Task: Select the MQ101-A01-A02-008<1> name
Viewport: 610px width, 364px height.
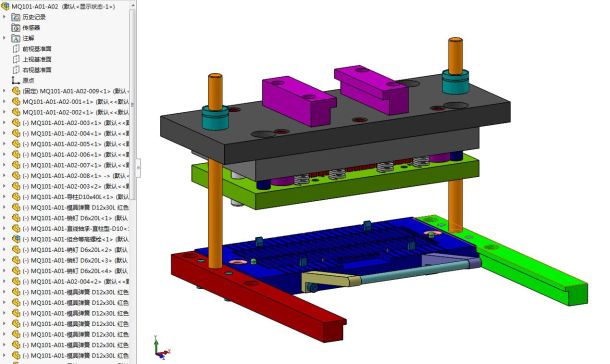Action: (x=65, y=176)
